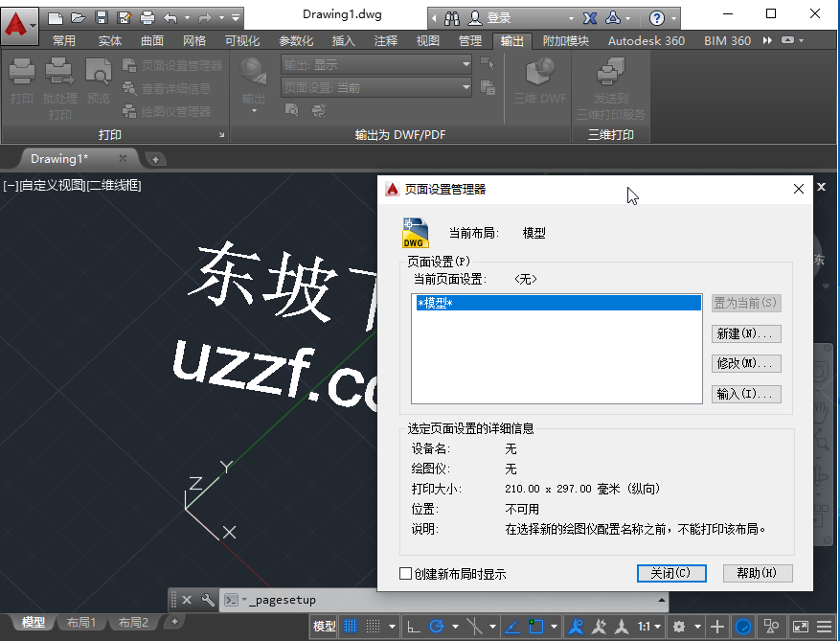Switch to the 曲面 ribbon tab

pyautogui.click(x=152, y=41)
